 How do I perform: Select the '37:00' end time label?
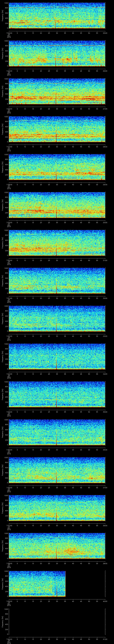point(105,487)
